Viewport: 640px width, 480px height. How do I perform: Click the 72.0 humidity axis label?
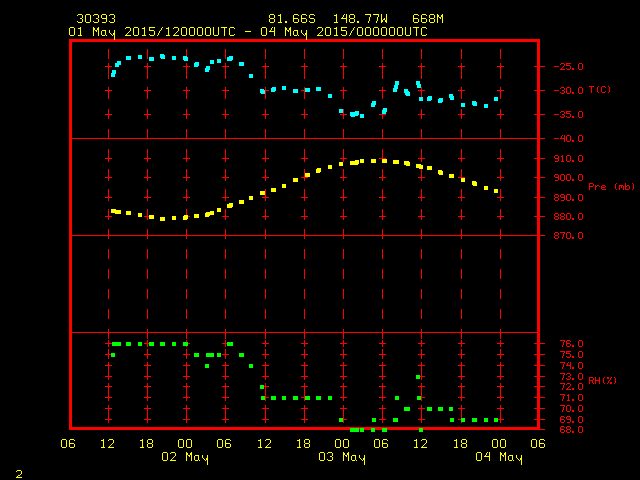pyautogui.click(x=571, y=387)
